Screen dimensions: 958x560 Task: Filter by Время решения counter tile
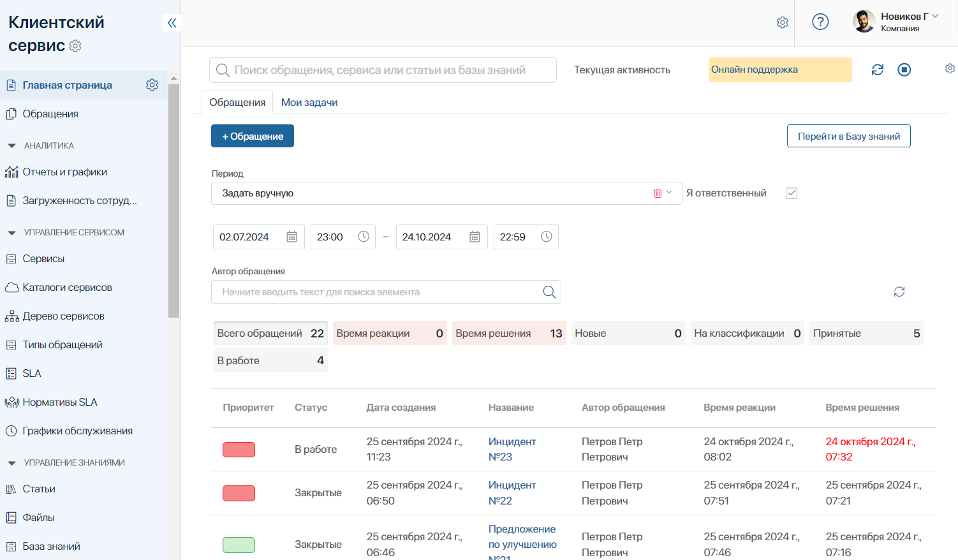[x=508, y=334]
